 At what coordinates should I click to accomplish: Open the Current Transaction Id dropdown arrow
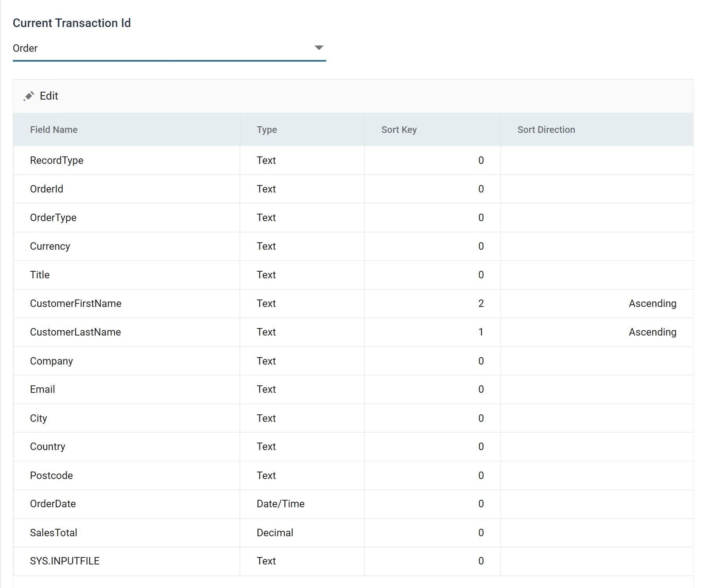[x=319, y=48]
